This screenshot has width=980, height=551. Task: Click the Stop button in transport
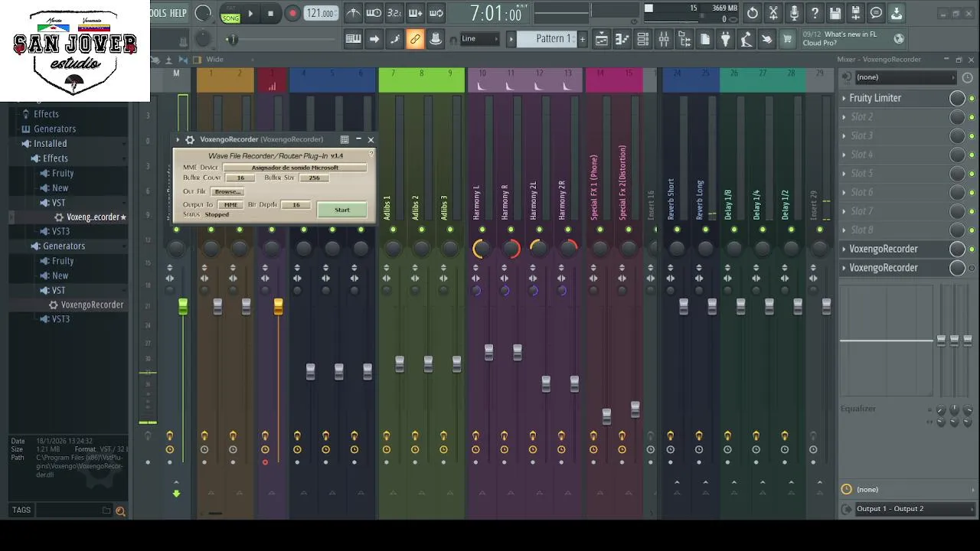tap(270, 13)
